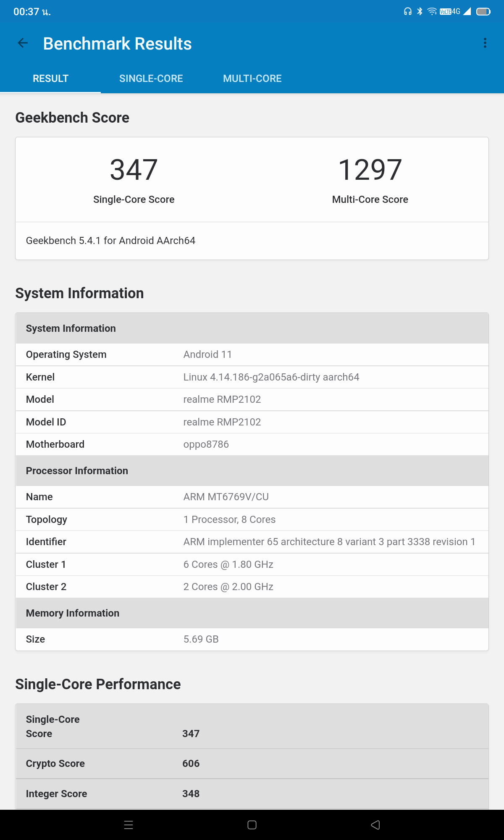
Task: Tap the 347 Single-Core Score value
Action: pyautogui.click(x=134, y=170)
